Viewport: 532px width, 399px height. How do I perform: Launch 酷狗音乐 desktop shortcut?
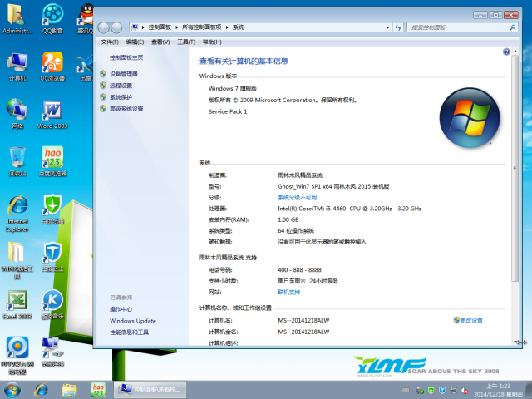click(x=52, y=305)
